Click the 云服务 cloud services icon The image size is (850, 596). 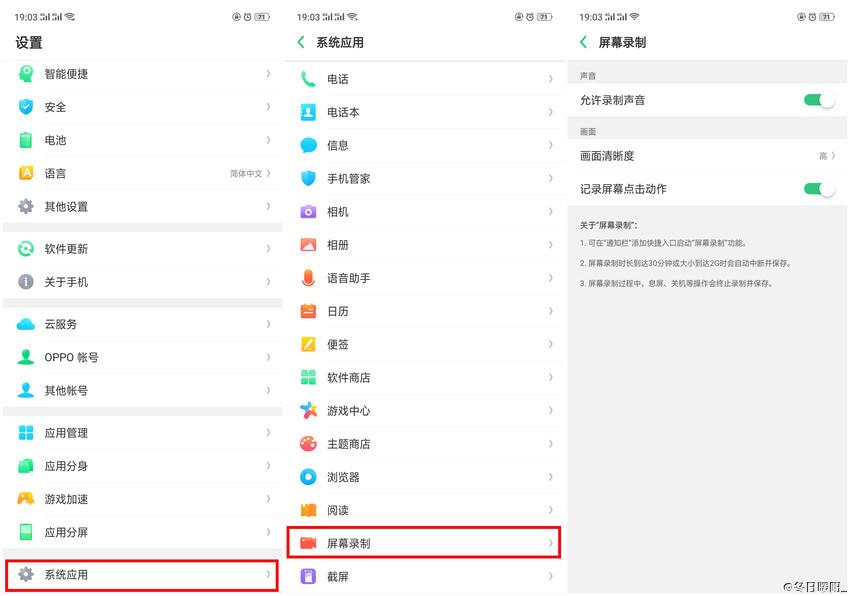(25, 324)
